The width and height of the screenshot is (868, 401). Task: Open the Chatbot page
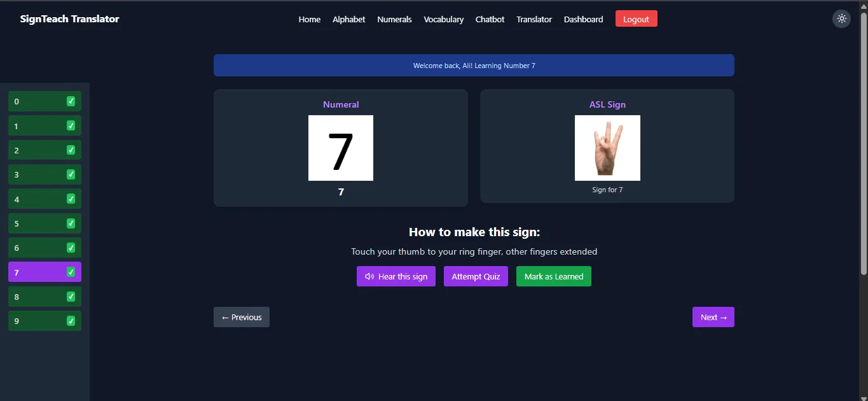[490, 19]
